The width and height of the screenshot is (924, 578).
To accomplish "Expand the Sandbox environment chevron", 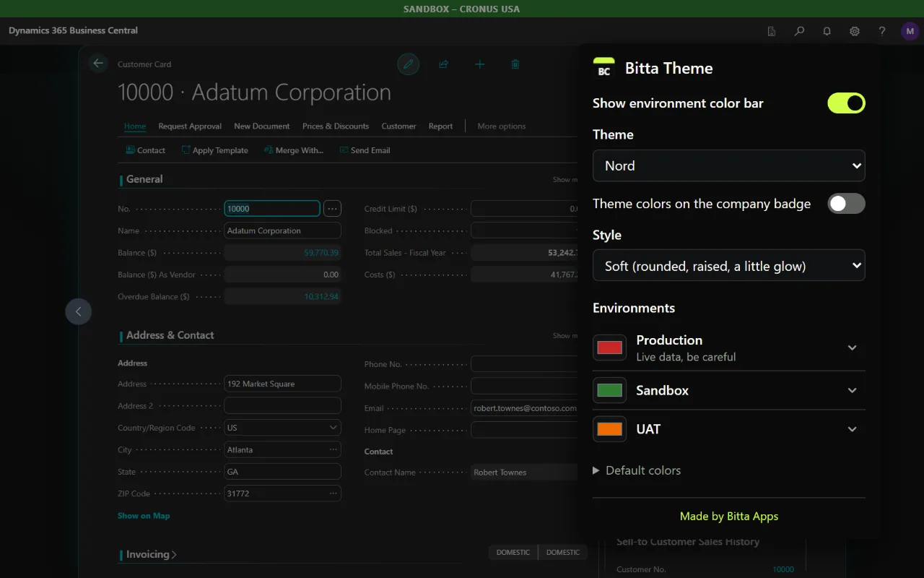I will click(852, 390).
